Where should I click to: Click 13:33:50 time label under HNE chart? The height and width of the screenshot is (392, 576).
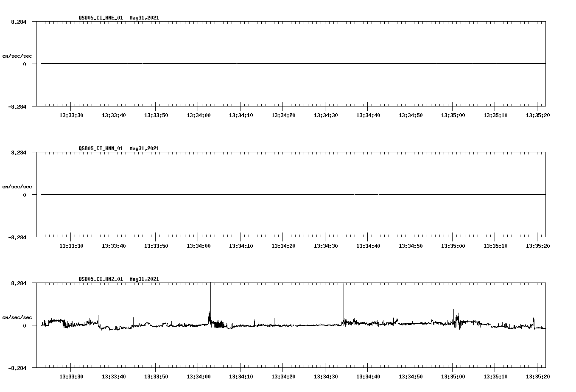(156, 115)
